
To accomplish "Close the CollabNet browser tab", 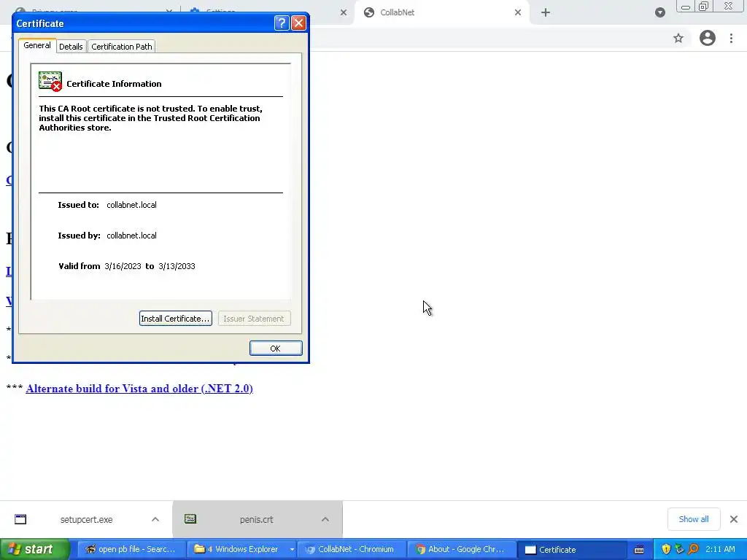I will [518, 12].
